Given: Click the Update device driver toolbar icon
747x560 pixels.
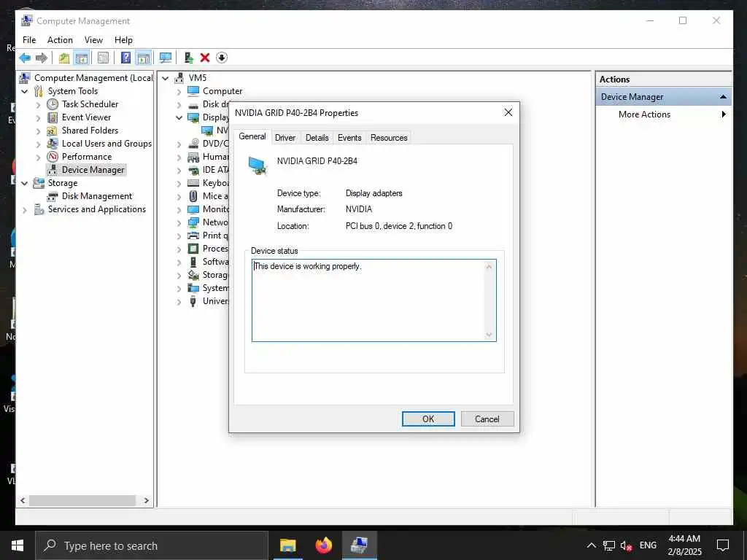Looking at the screenshot, I should pos(189,58).
